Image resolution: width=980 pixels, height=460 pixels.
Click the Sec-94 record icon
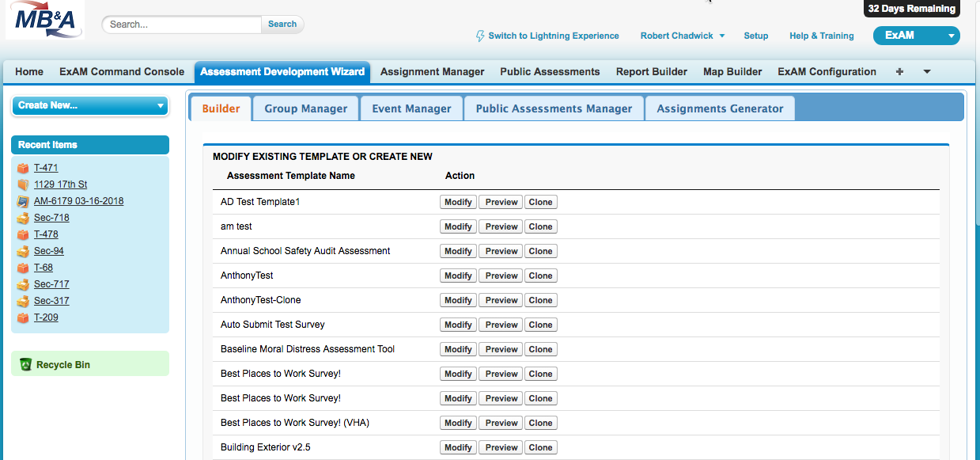[23, 251]
